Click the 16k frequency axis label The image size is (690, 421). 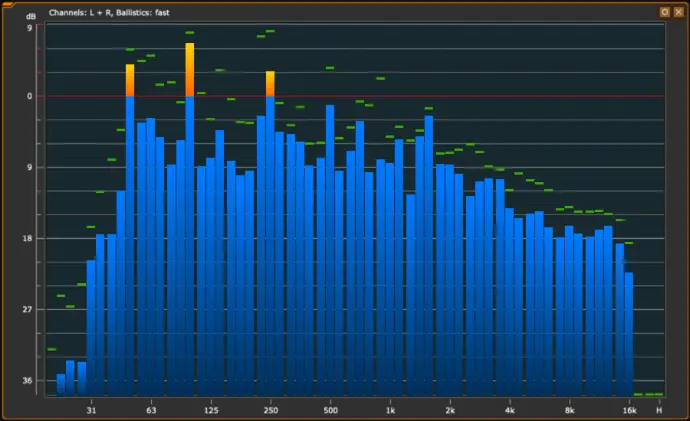[x=629, y=410]
